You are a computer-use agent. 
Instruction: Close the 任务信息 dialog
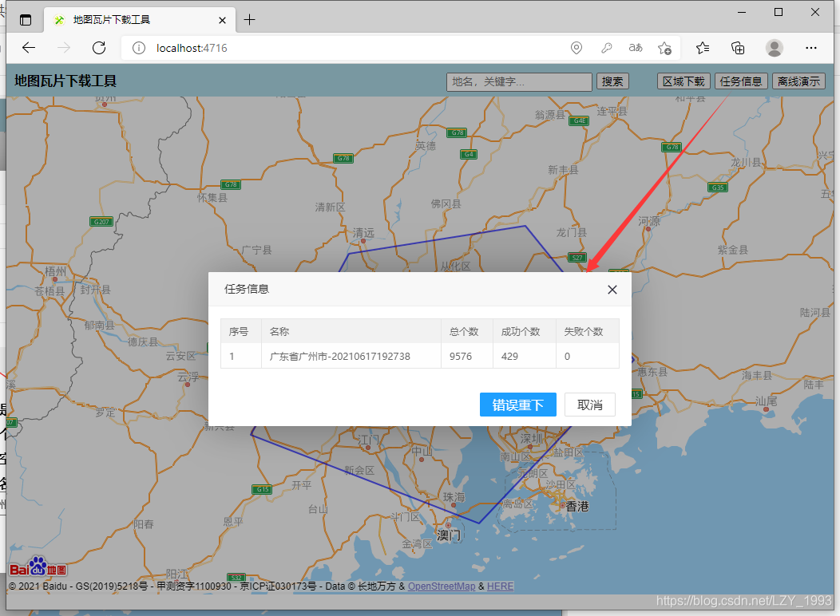click(x=612, y=290)
